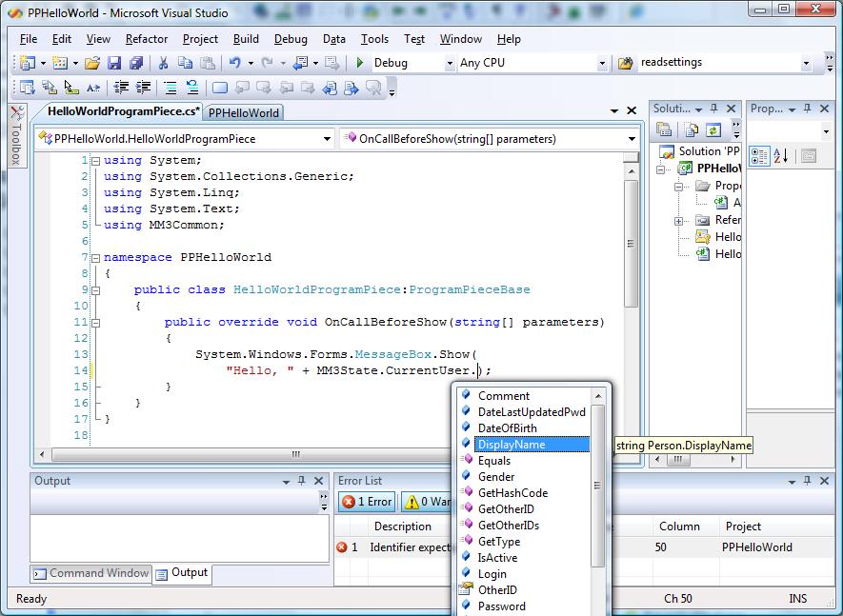Viewport: 843px width, 616px height.
Task: Open the OnCallBeforeShow member dropdown
Action: click(632, 139)
